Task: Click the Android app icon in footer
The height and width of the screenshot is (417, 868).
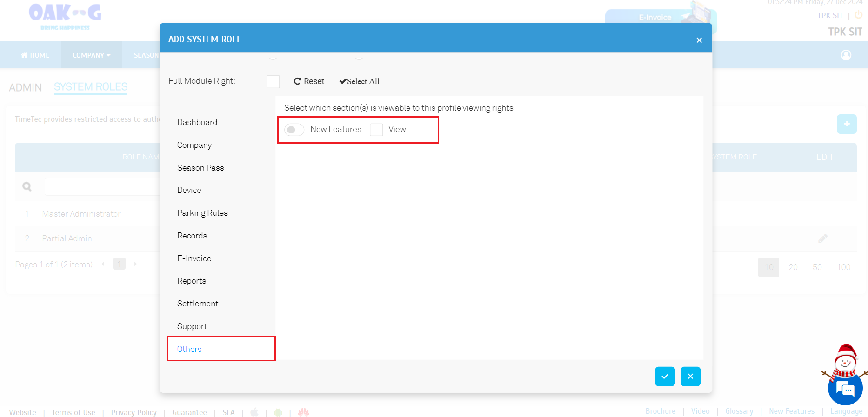Action: coord(278,412)
